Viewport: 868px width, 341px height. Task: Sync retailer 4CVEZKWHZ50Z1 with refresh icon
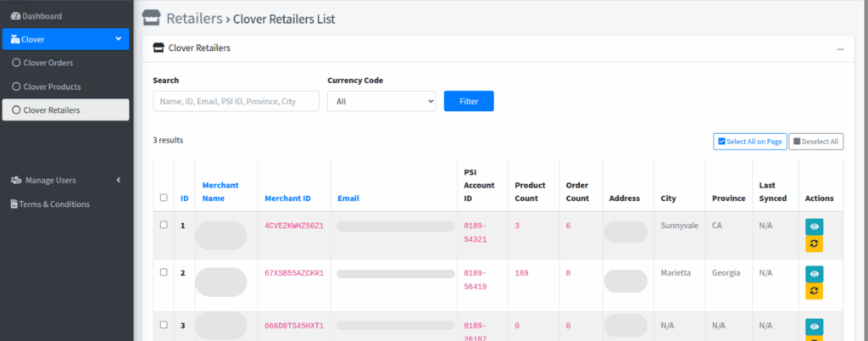[x=814, y=243]
